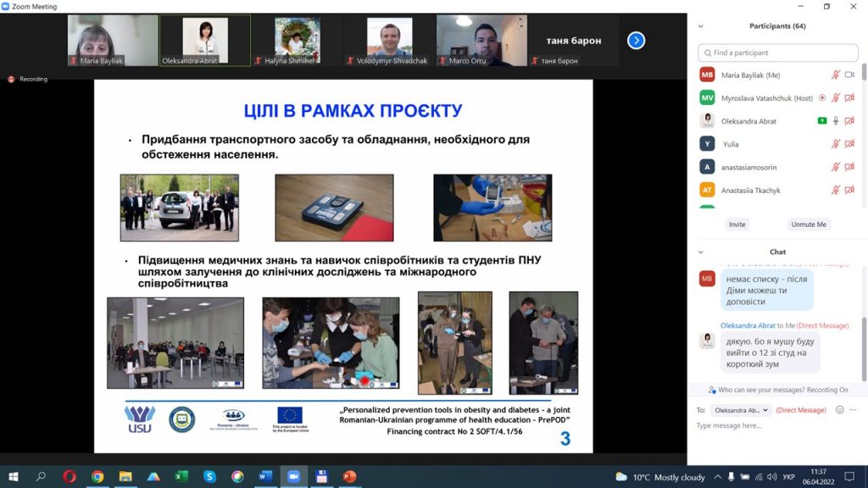Click the Invite button
This screenshot has width=868, height=488.
[737, 224]
